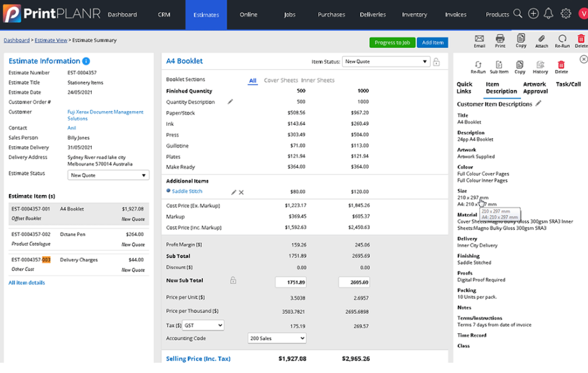The height and width of the screenshot is (373, 588).
Task: Click the New Sub Total field showing 1751.89
Action: 292,281
